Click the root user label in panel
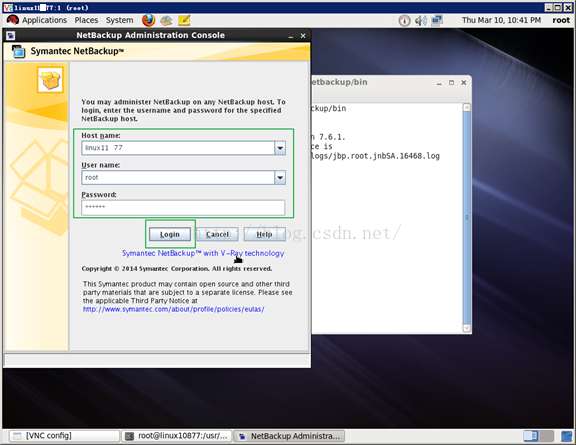Viewport: 576px width, 445px height. [561, 20]
